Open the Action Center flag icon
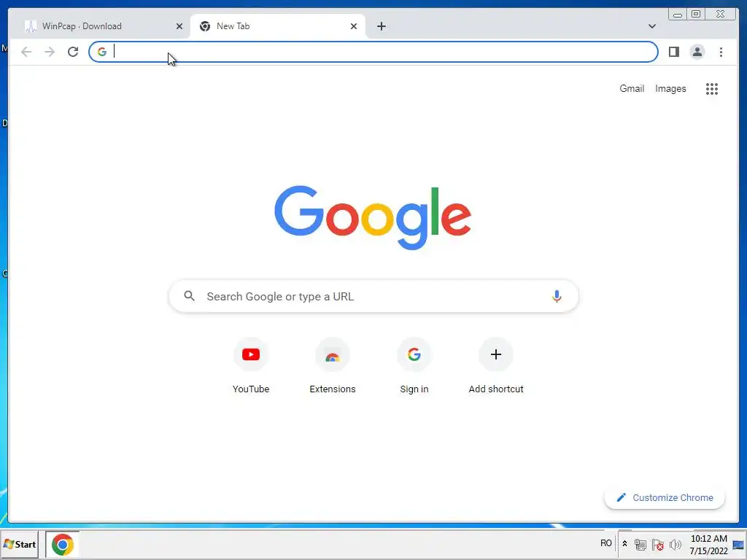The image size is (747, 560). click(x=658, y=544)
